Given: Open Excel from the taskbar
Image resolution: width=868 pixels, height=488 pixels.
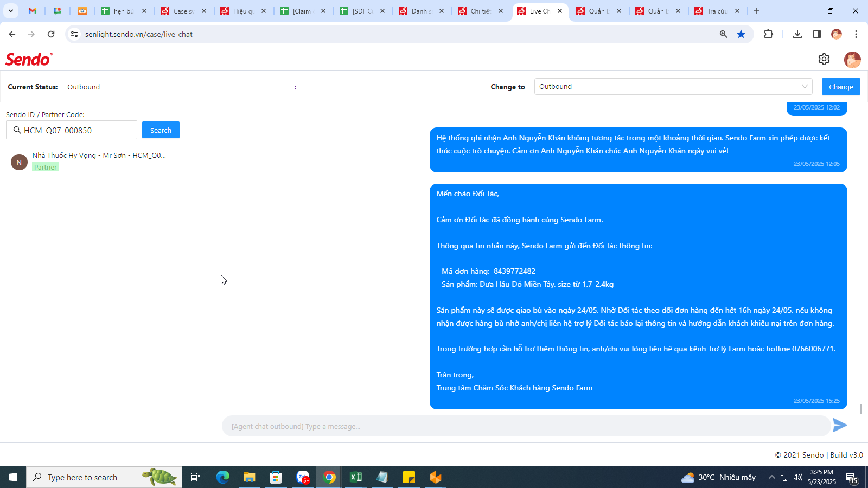Looking at the screenshot, I should [356, 477].
